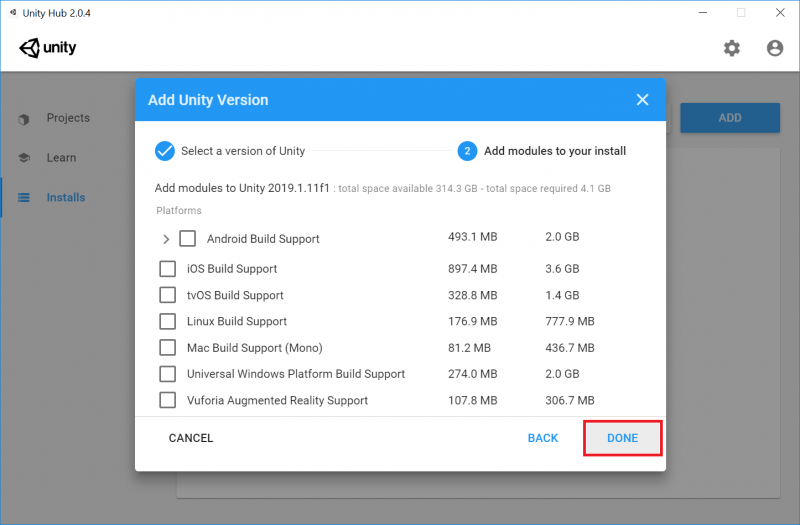Image resolution: width=800 pixels, height=525 pixels.
Task: Enable iOS Build Support checkbox
Action: 167,269
